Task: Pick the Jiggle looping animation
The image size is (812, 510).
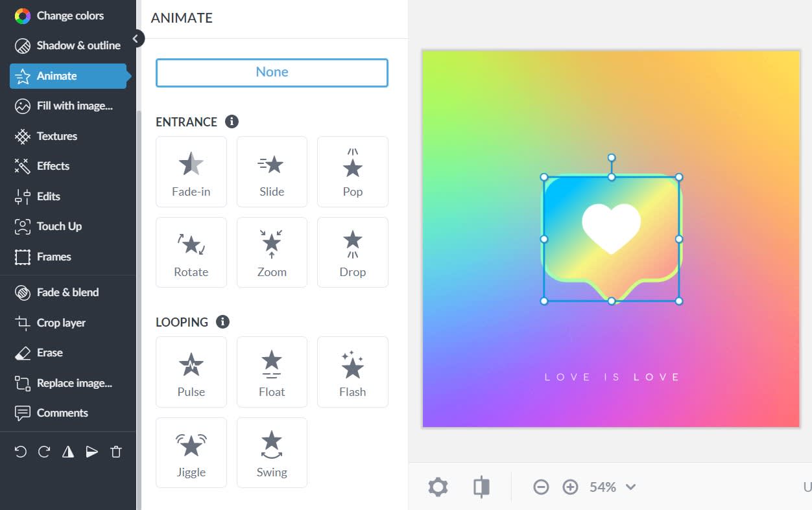Action: click(x=191, y=452)
